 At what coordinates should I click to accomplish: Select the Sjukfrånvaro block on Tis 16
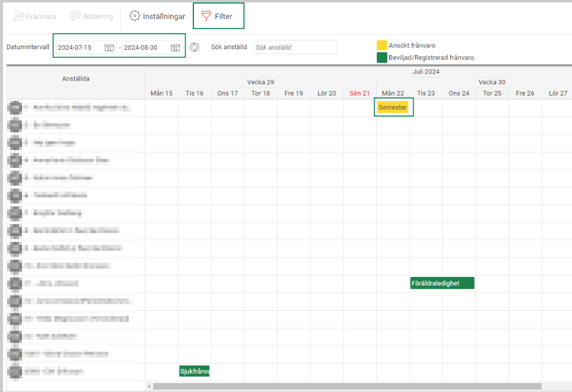pos(195,371)
